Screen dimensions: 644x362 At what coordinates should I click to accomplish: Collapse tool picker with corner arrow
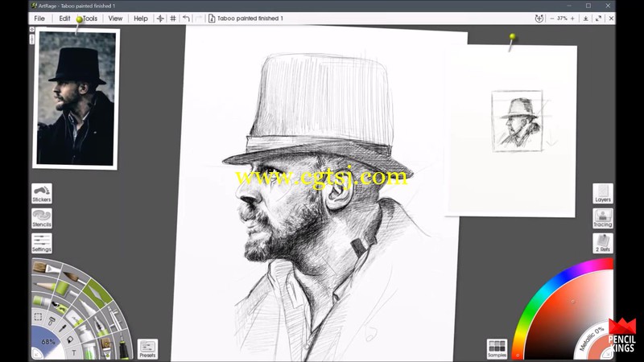click(x=36, y=355)
